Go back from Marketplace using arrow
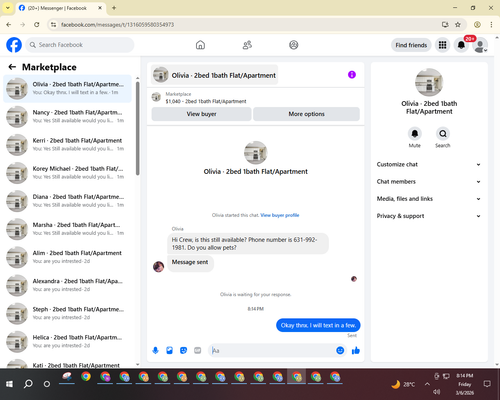 pyautogui.click(x=12, y=67)
